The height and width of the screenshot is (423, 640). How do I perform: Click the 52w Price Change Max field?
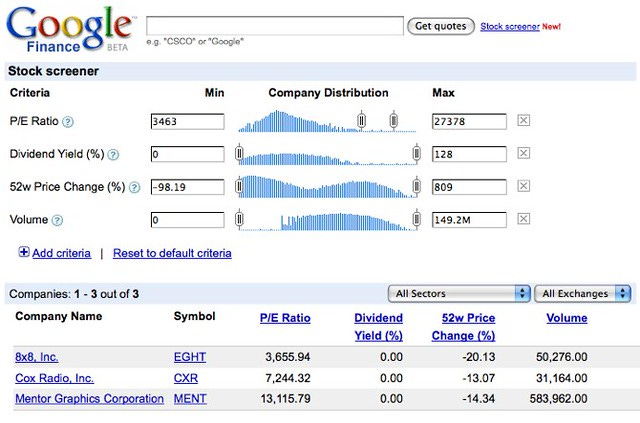click(469, 187)
